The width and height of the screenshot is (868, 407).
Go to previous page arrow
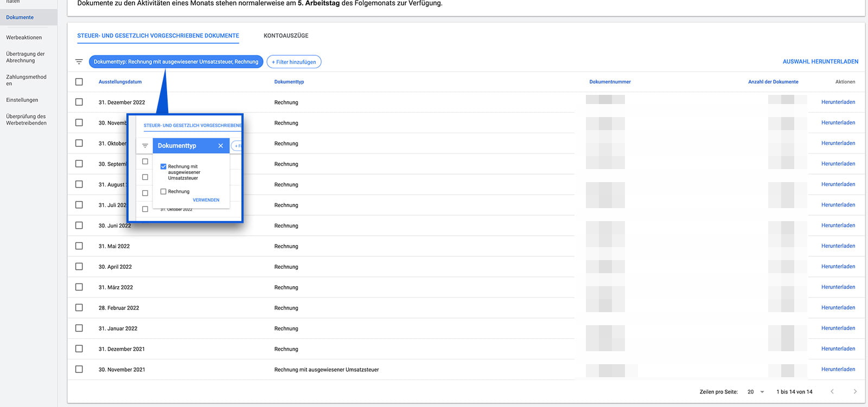832,392
